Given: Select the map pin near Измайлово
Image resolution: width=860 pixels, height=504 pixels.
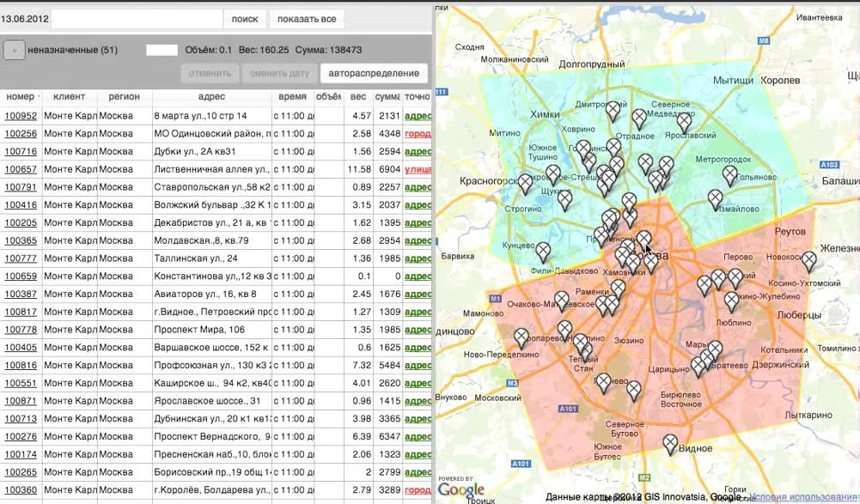Looking at the screenshot, I should pyautogui.click(x=715, y=198).
